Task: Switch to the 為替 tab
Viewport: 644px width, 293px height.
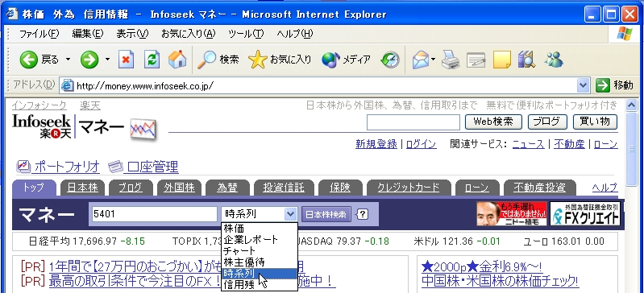Action: pos(227,188)
